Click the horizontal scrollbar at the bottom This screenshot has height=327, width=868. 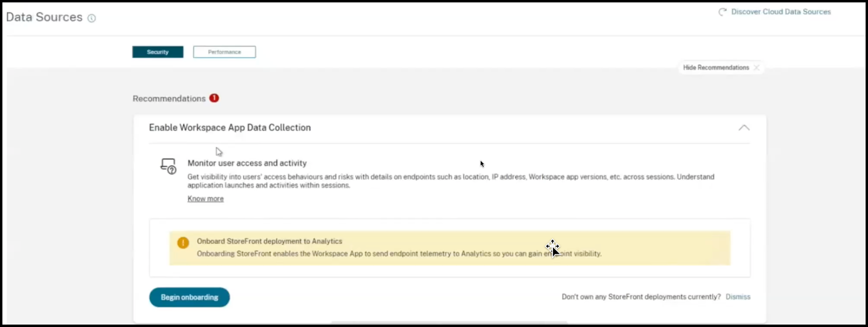449,322
